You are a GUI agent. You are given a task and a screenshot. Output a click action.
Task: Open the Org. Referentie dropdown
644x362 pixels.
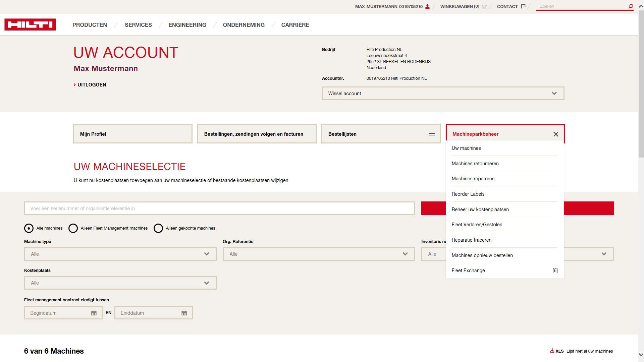[x=319, y=254]
